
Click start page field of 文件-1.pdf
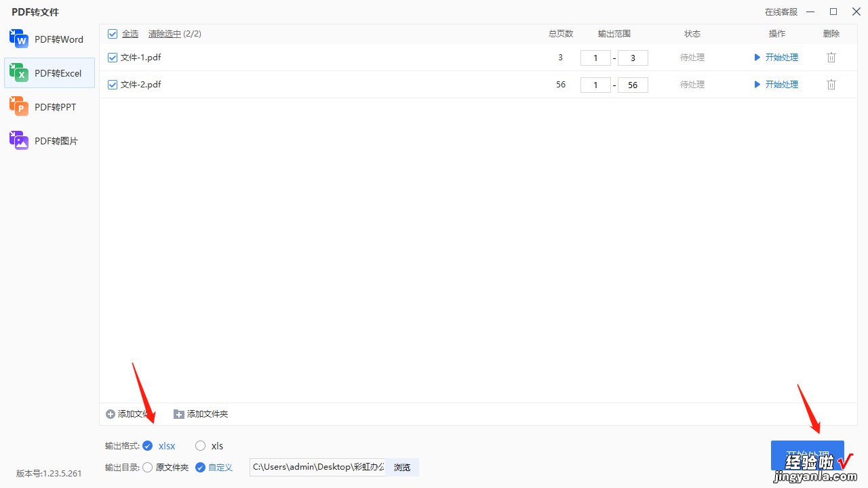pos(596,58)
